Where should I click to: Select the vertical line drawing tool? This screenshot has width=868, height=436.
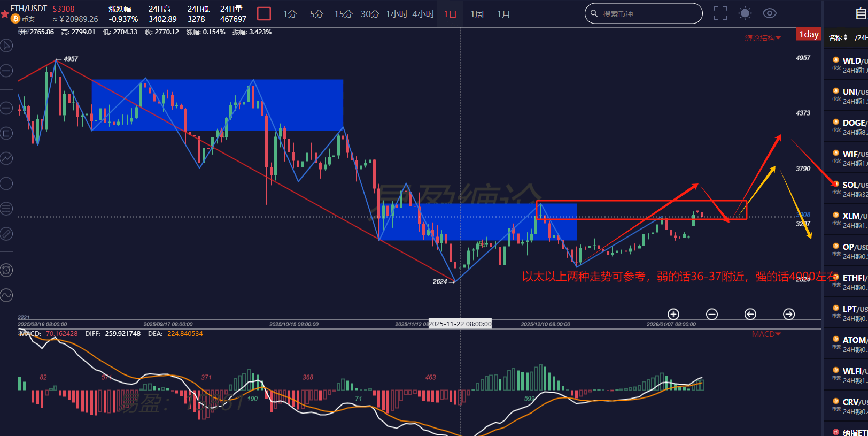coord(6,183)
